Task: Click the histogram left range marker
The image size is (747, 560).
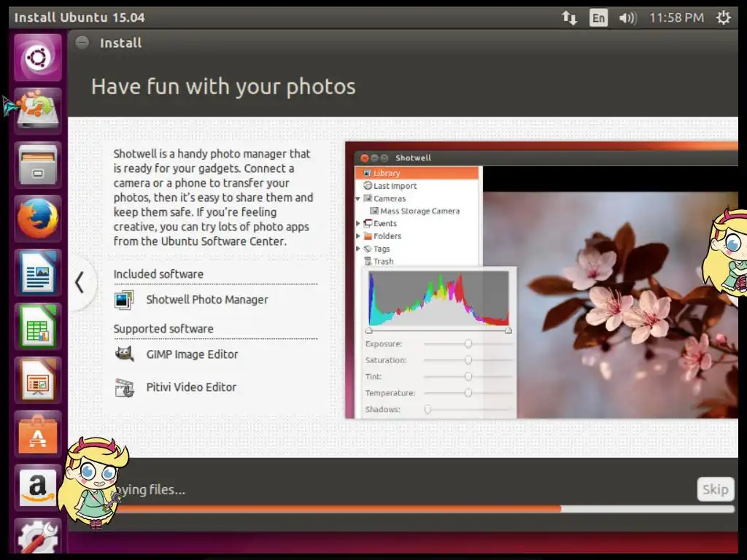Action: (x=368, y=330)
